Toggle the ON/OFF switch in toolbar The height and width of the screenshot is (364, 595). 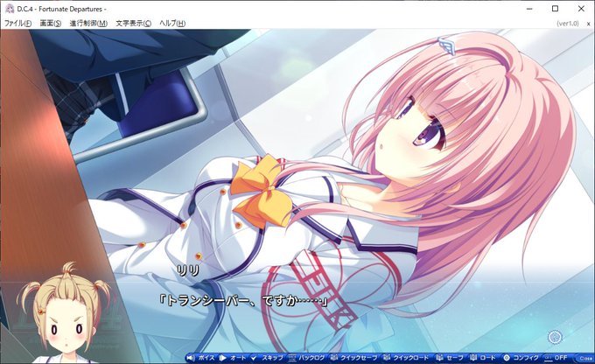[556, 358]
